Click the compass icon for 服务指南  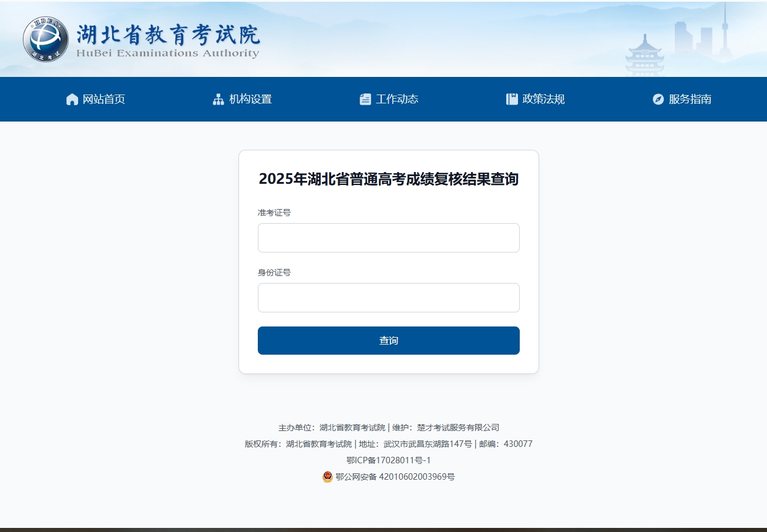pyautogui.click(x=657, y=99)
